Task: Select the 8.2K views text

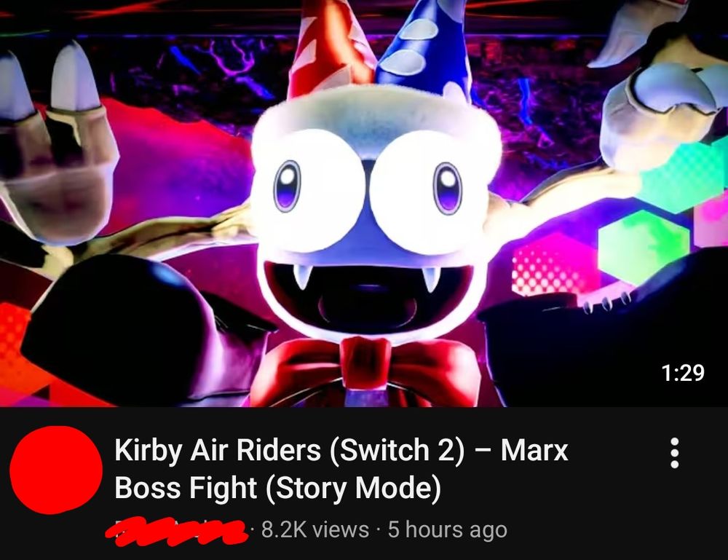Action: 315,530
